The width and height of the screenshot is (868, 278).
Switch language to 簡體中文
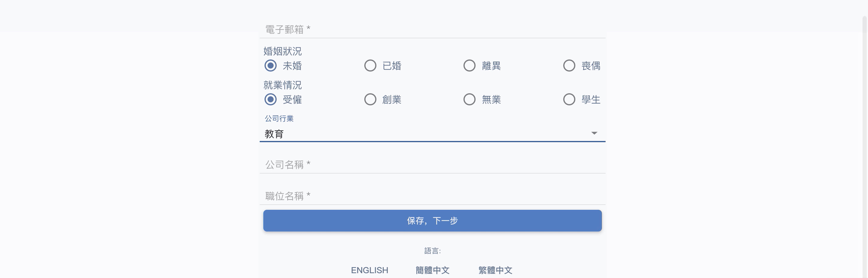(x=432, y=270)
